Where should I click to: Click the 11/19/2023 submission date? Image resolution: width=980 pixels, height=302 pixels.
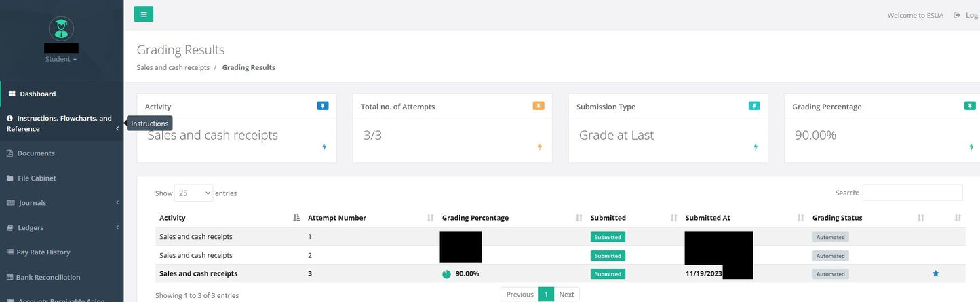click(x=703, y=273)
